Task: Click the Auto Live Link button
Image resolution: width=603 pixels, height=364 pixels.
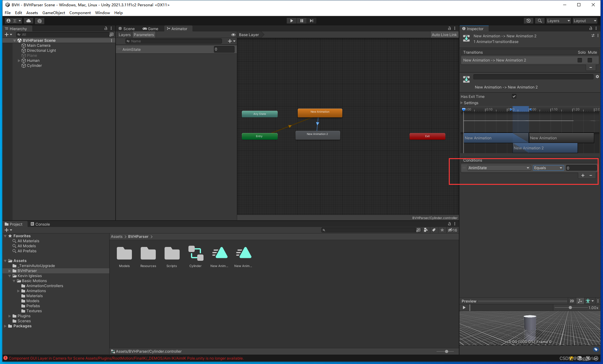Action: [444, 35]
